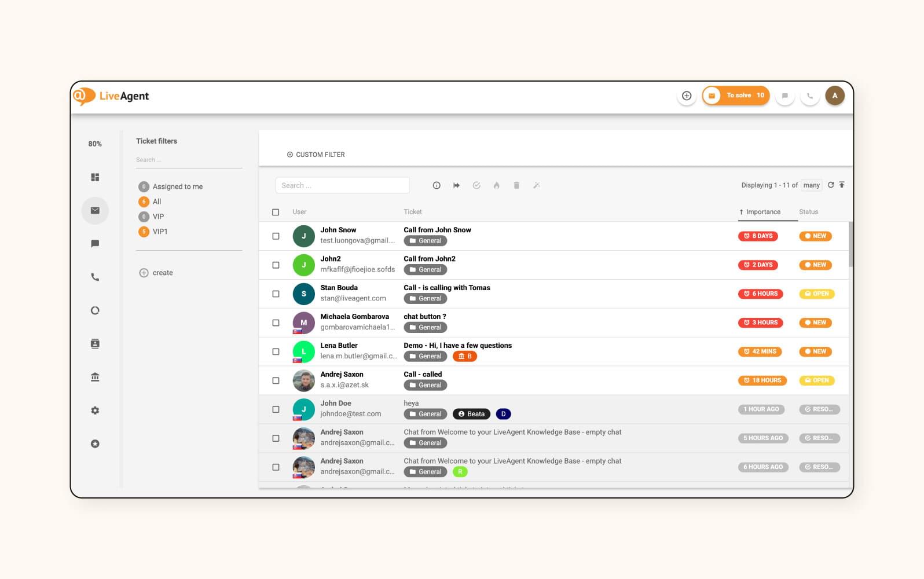Click the star badge icon in sidebar
Viewport: 924px width, 579px height.
[x=95, y=444]
